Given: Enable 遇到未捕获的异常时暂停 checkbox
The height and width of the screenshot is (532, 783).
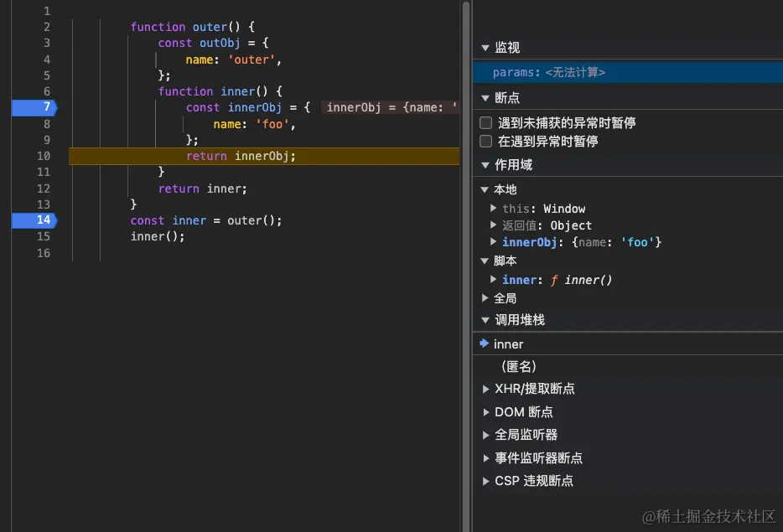Looking at the screenshot, I should coord(484,121).
